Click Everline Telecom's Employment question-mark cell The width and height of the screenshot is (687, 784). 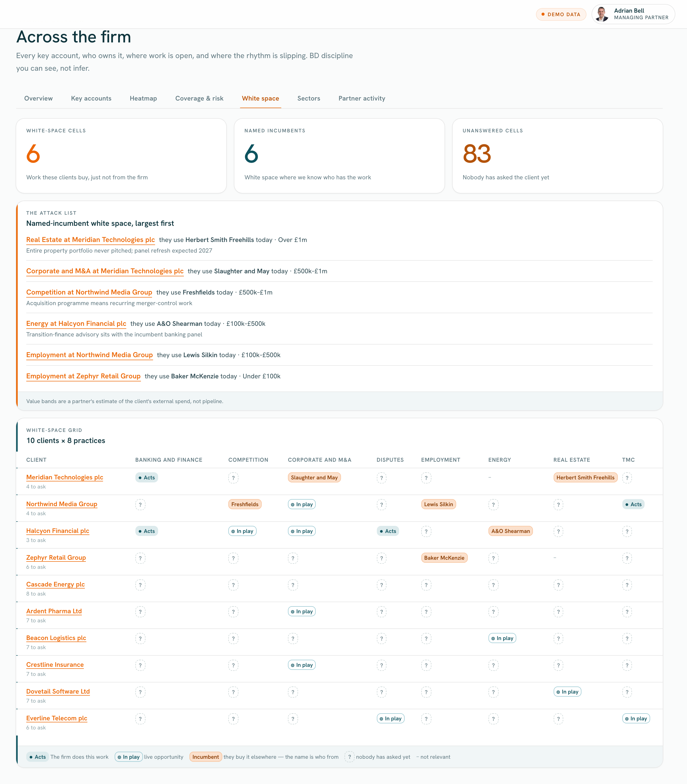pyautogui.click(x=426, y=719)
